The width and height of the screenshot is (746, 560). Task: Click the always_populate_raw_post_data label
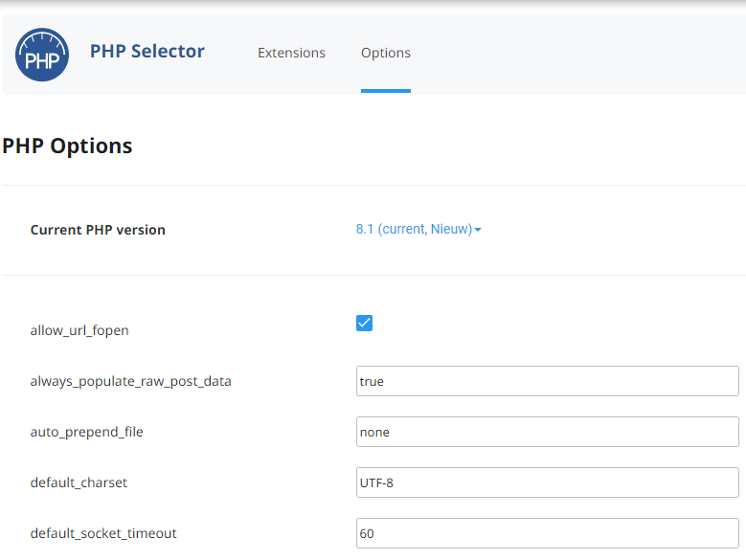click(x=130, y=381)
